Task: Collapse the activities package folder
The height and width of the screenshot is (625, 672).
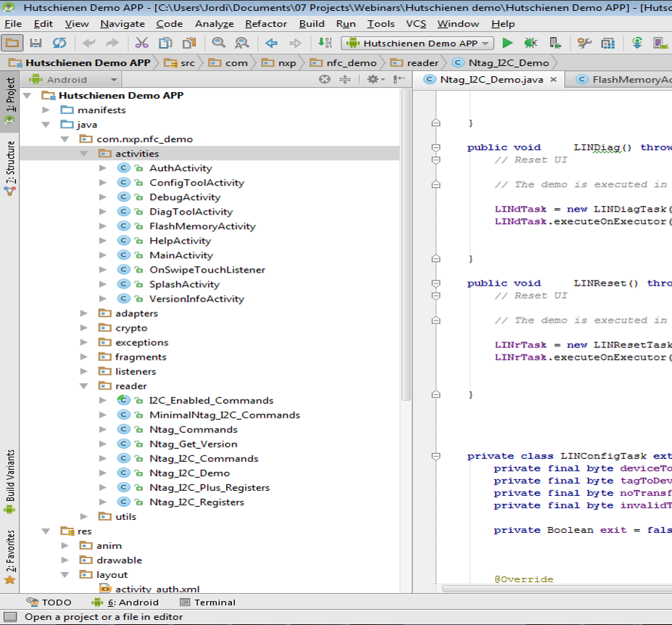Action: 84,154
